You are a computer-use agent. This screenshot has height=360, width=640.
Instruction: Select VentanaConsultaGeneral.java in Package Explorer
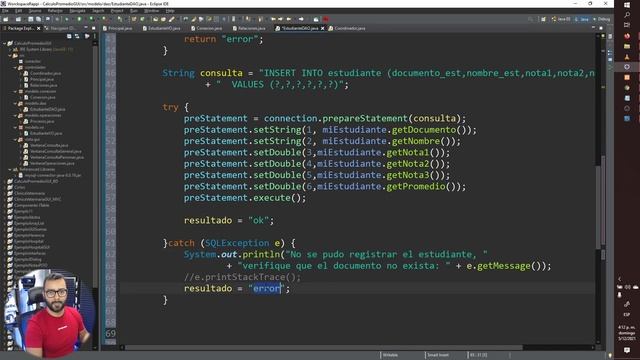55,151
